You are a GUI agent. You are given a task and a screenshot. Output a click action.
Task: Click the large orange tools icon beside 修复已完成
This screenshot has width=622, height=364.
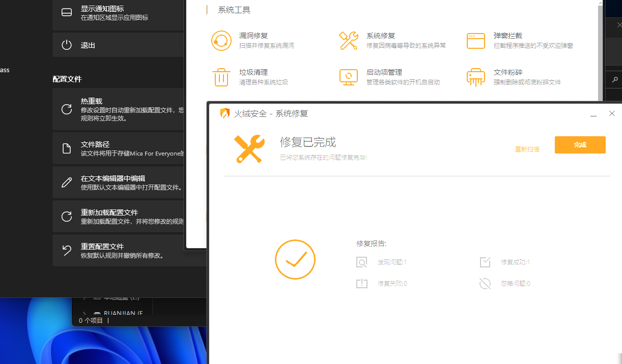[249, 149]
